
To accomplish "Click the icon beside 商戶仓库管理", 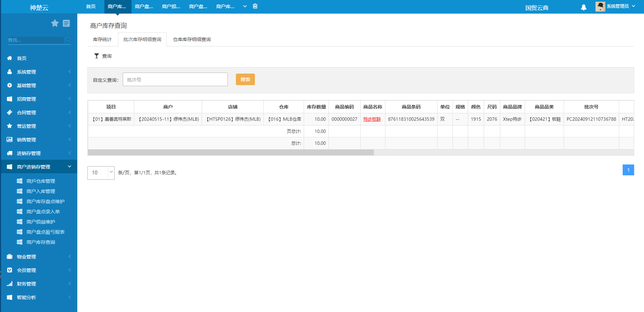I will (20, 181).
